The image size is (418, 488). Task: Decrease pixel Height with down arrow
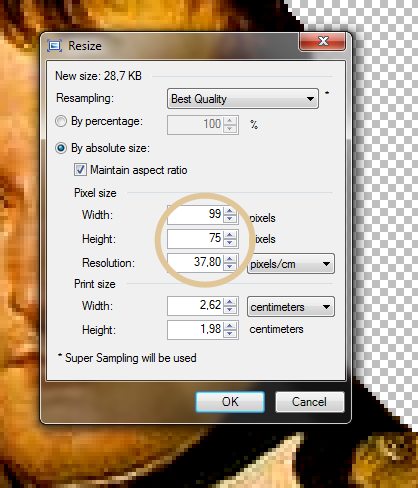tap(230, 243)
